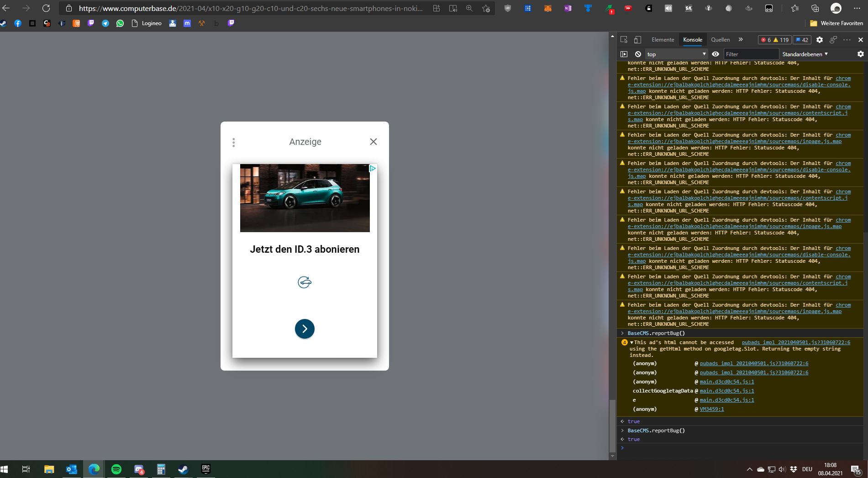Open console settings gear icon
The image size is (868, 478).
tap(861, 54)
